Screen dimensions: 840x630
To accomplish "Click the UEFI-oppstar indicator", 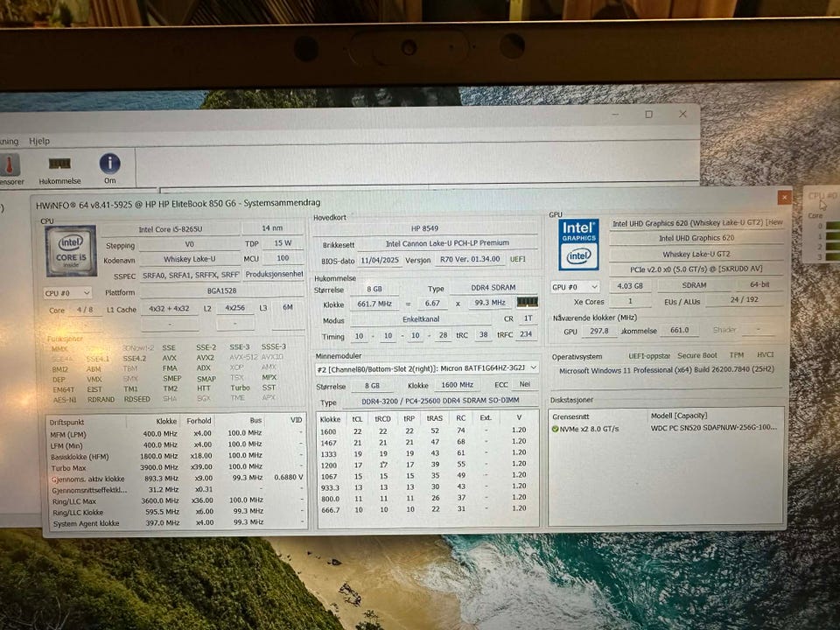I will coord(649,356).
